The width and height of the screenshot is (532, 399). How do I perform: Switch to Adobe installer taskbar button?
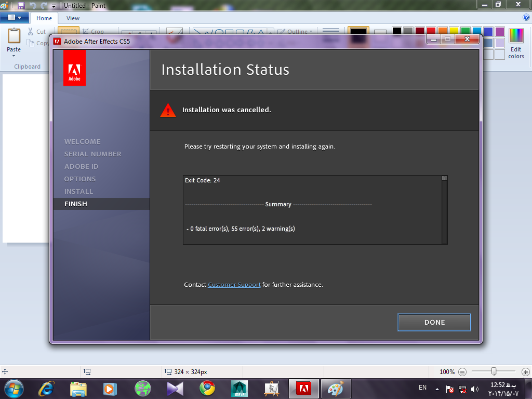303,389
